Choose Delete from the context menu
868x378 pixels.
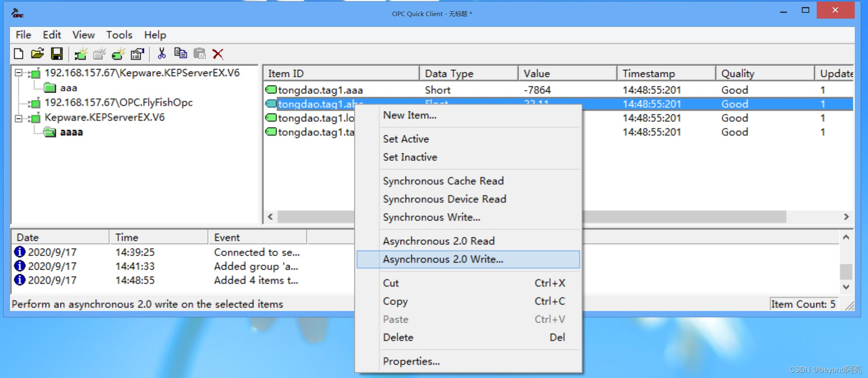[468, 337]
